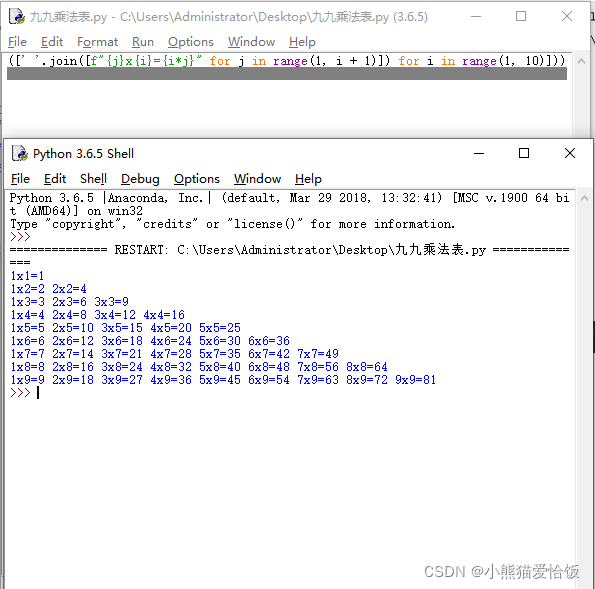Maximize the Python Shell window
595x589 pixels.
(524, 153)
